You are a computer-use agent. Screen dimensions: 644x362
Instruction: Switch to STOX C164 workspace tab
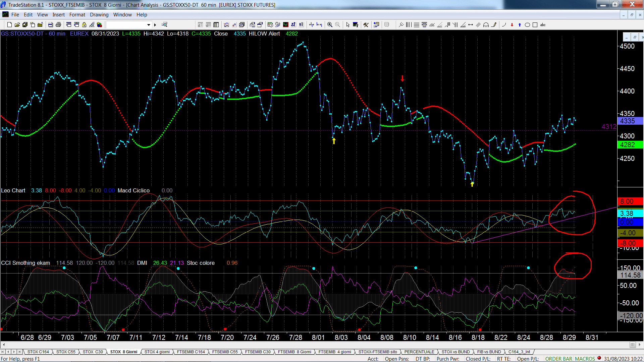[38, 352]
